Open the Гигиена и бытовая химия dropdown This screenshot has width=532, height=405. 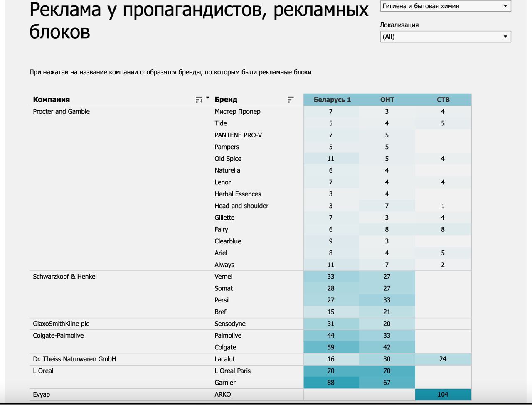tap(446, 6)
